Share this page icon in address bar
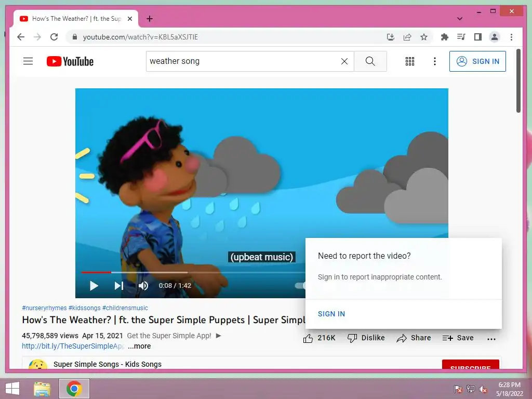Image resolution: width=532 pixels, height=399 pixels. pyautogui.click(x=407, y=37)
